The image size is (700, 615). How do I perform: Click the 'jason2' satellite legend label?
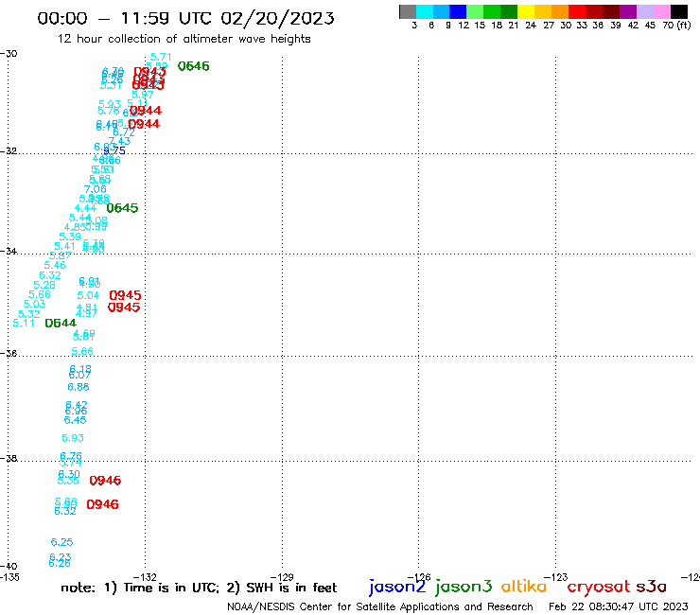pos(397,587)
